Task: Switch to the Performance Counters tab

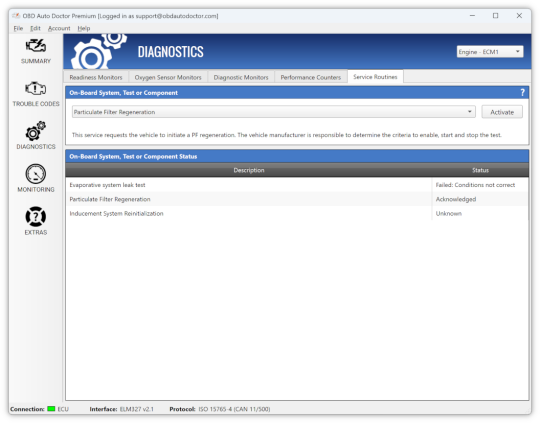Action: [311, 77]
